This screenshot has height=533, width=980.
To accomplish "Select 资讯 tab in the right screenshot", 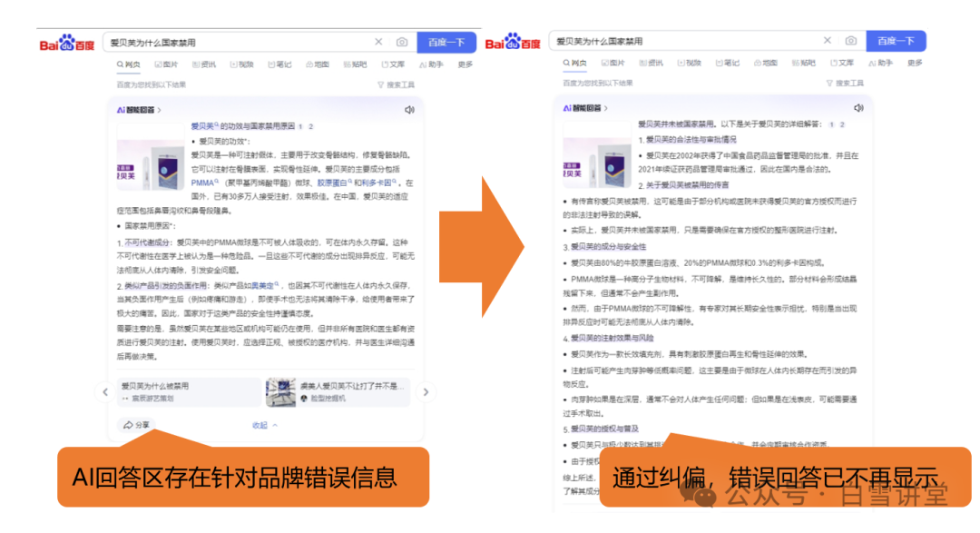I will point(652,63).
